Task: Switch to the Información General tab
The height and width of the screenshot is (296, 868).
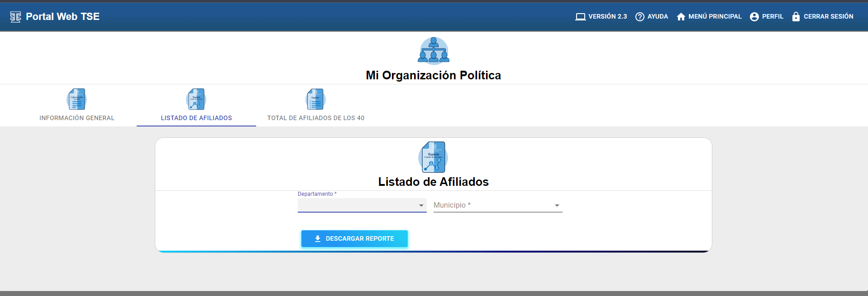Action: point(77,118)
